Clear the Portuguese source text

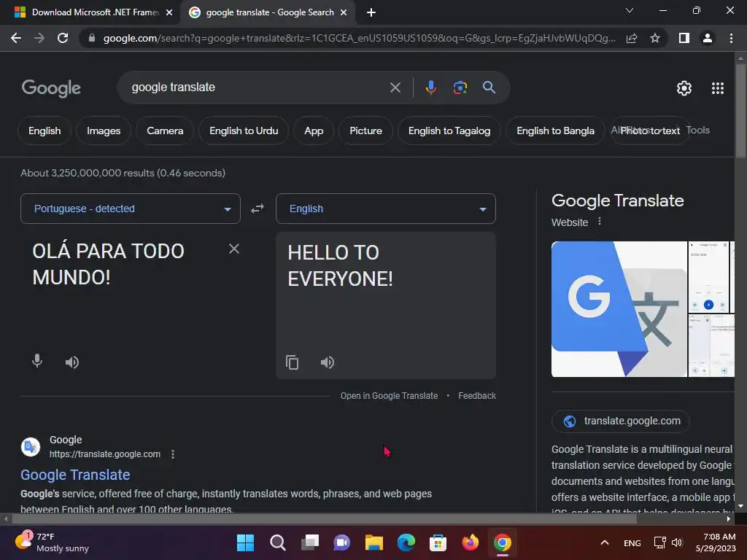tap(234, 249)
